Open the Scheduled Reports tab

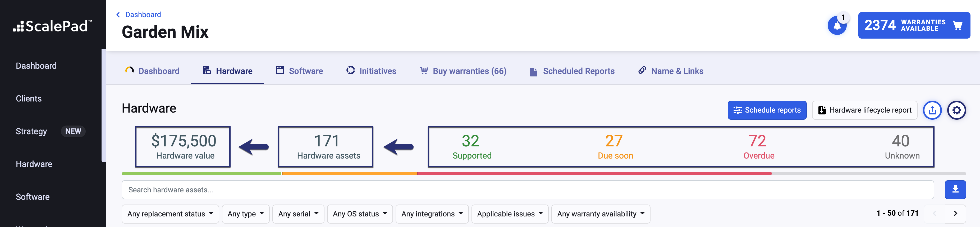point(572,71)
